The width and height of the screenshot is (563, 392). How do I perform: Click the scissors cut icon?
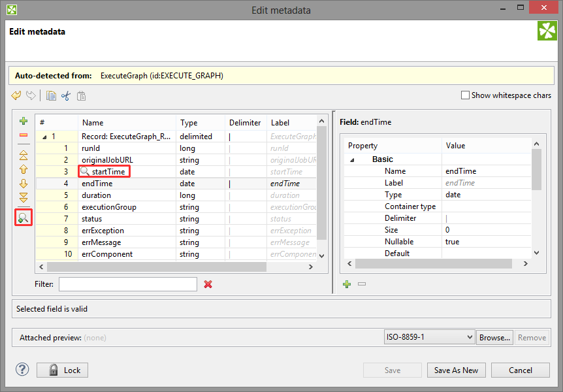(x=65, y=96)
